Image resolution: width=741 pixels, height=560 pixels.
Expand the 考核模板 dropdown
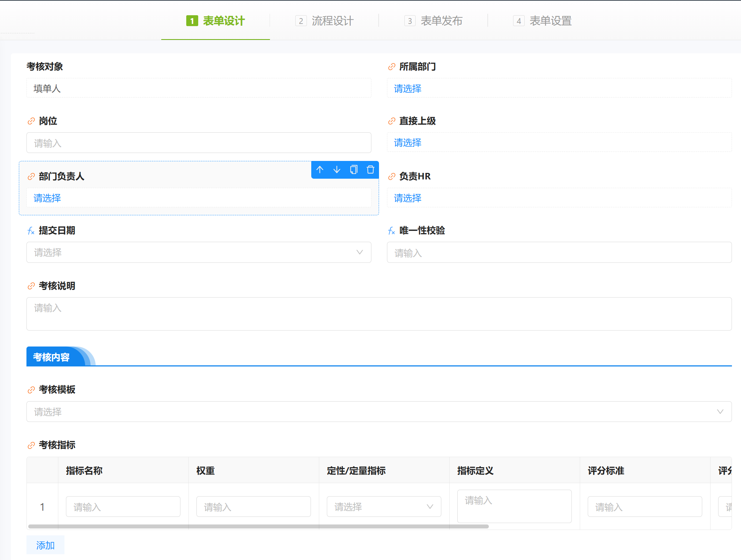pyautogui.click(x=379, y=411)
